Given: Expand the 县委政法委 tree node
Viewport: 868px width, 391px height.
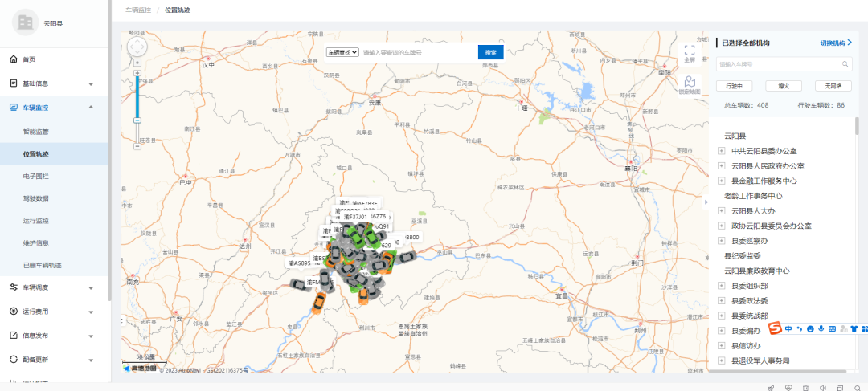Looking at the screenshot, I should point(721,300).
